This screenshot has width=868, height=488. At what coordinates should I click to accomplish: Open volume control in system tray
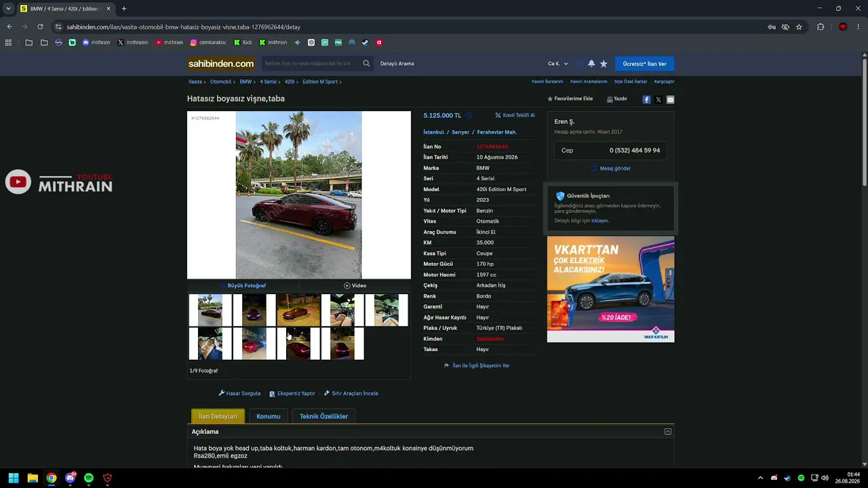coord(825,478)
